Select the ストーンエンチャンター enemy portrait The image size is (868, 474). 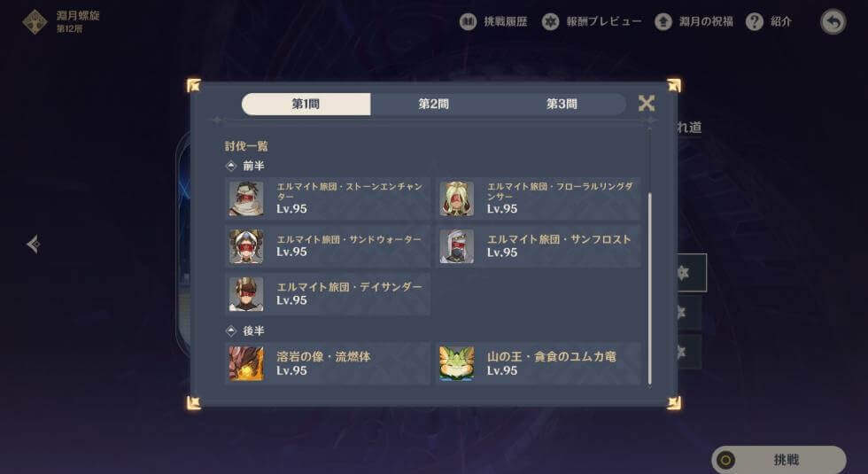(246, 198)
